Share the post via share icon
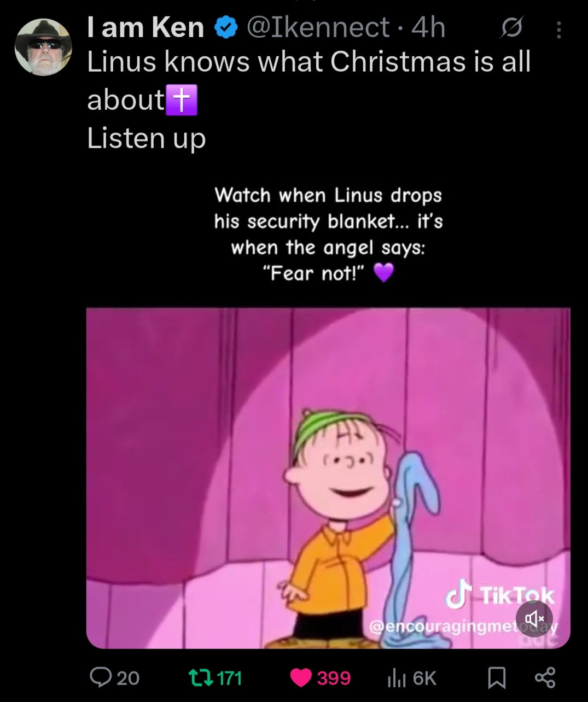Viewport: 588px width, 702px height. [x=545, y=678]
